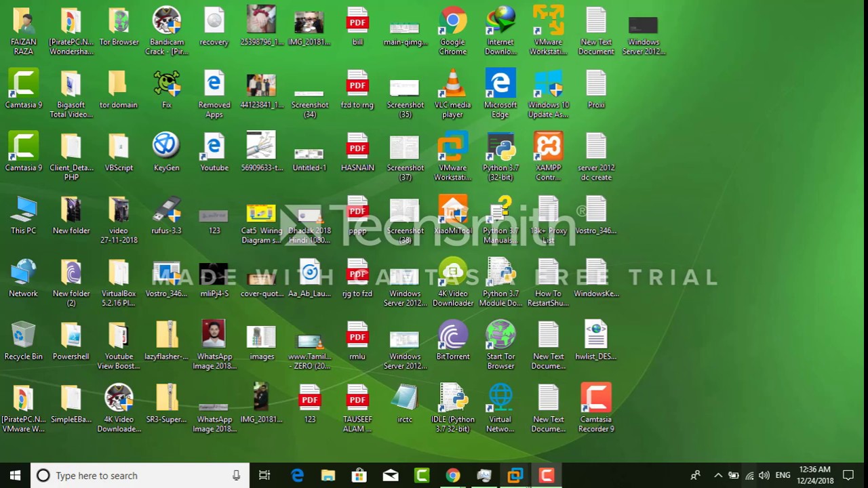Select the Youtube View Booster folder
This screenshot has height=488, width=868.
[119, 346]
